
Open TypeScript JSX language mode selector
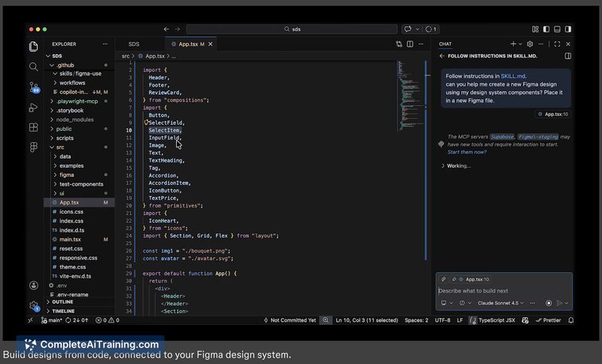point(497,320)
